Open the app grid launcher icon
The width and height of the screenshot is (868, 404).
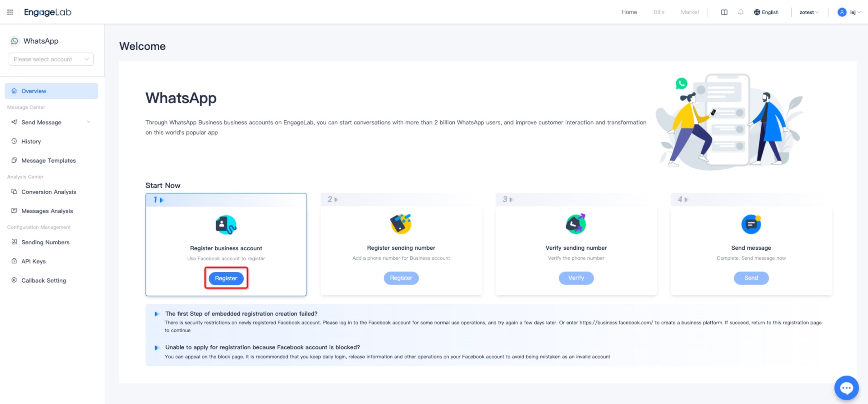(x=10, y=12)
